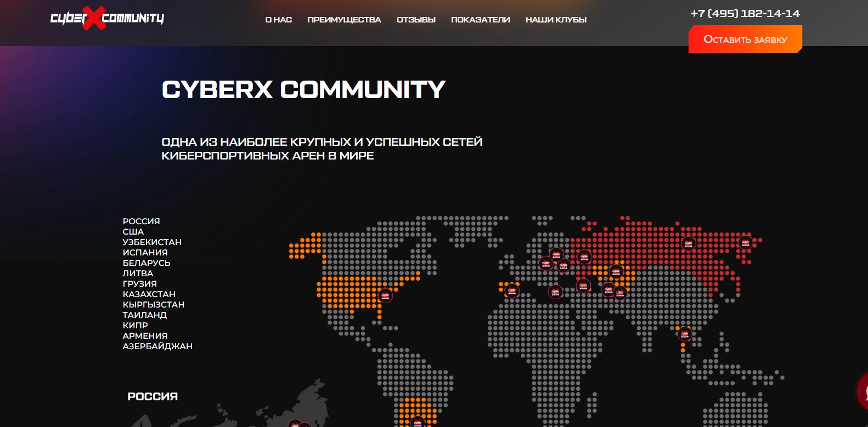This screenshot has height=427, width=868.
Task: Click the Оставить заявку button
Action: point(745,39)
